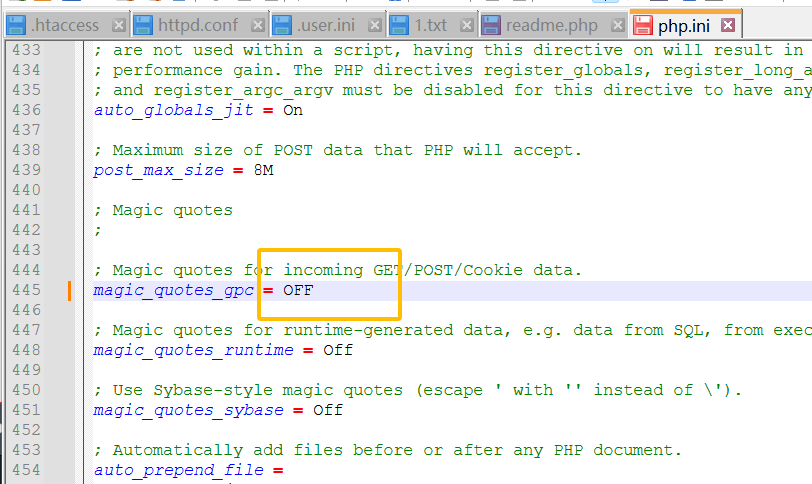Screen dimensions: 812x484
Task: Click the 'Magic quotes for incoming' comment line
Action: (338, 270)
